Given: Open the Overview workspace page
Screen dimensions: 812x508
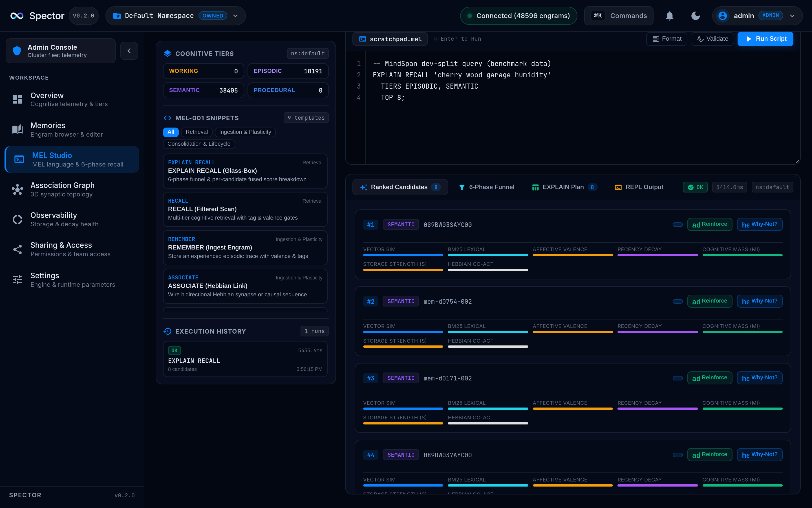Looking at the screenshot, I should (72, 99).
